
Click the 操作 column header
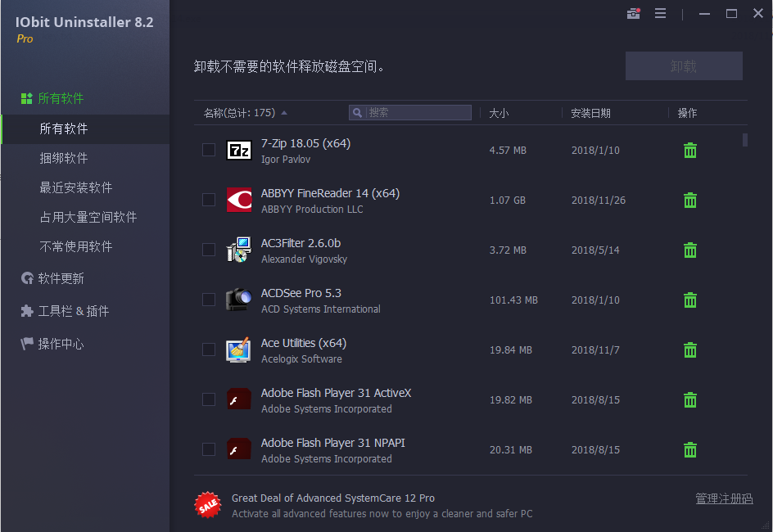pos(687,113)
